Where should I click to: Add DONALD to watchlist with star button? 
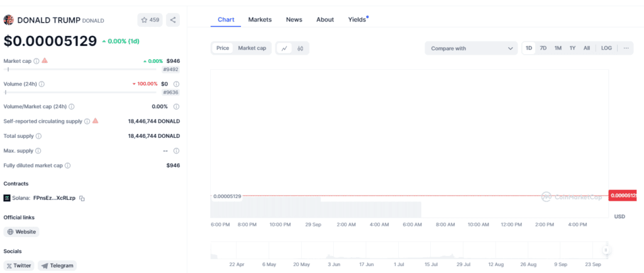(150, 19)
